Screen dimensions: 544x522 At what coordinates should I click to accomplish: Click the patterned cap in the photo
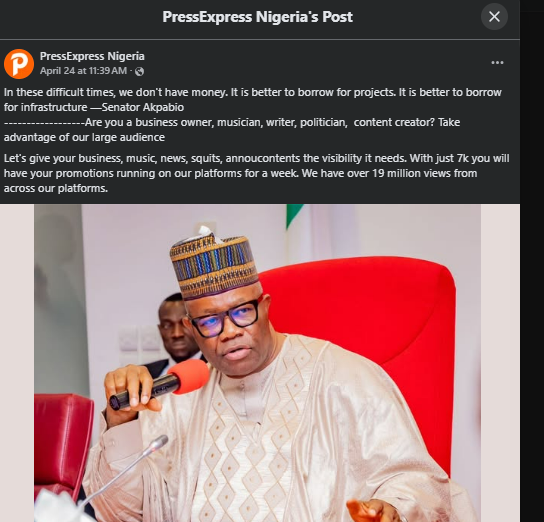click(214, 263)
